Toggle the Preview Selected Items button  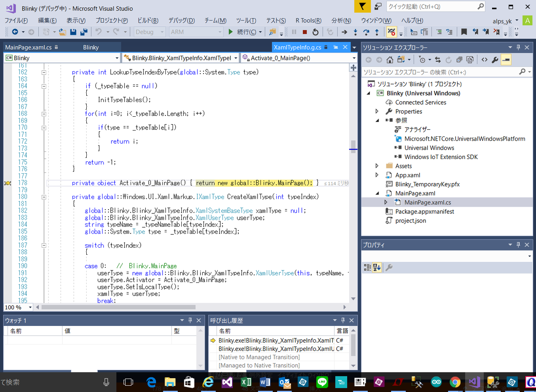506,60
